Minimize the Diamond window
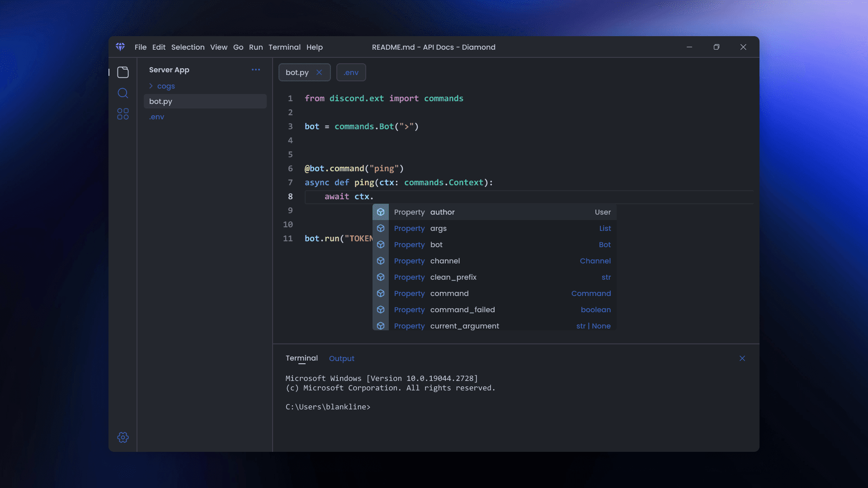The width and height of the screenshot is (868, 488). point(689,47)
